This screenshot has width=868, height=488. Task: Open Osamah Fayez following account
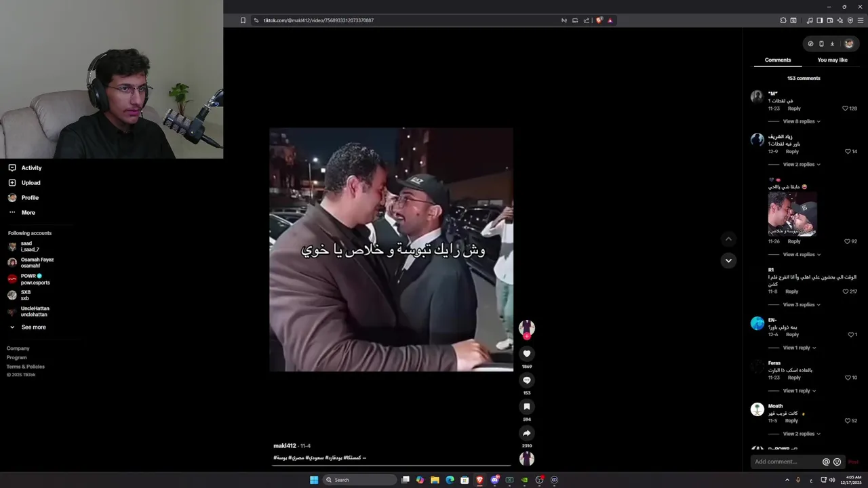tap(31, 262)
